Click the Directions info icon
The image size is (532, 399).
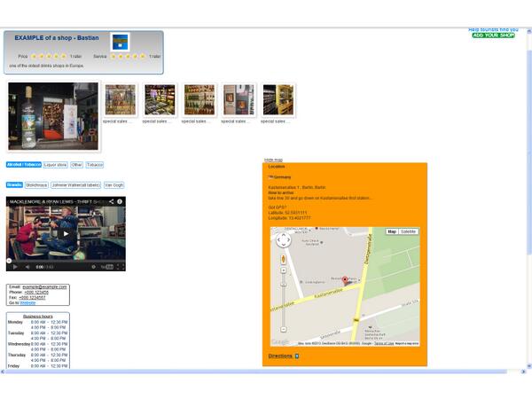tap(297, 356)
